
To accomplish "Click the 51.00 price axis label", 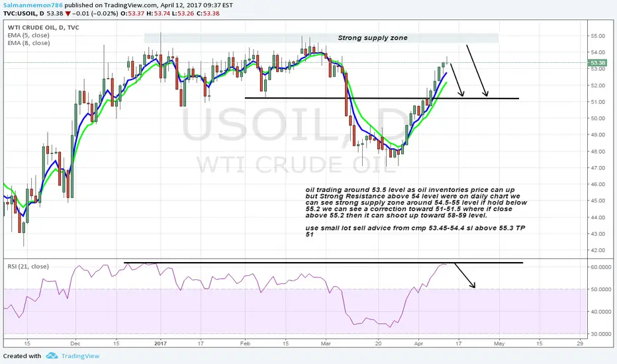I will pyautogui.click(x=598, y=102).
